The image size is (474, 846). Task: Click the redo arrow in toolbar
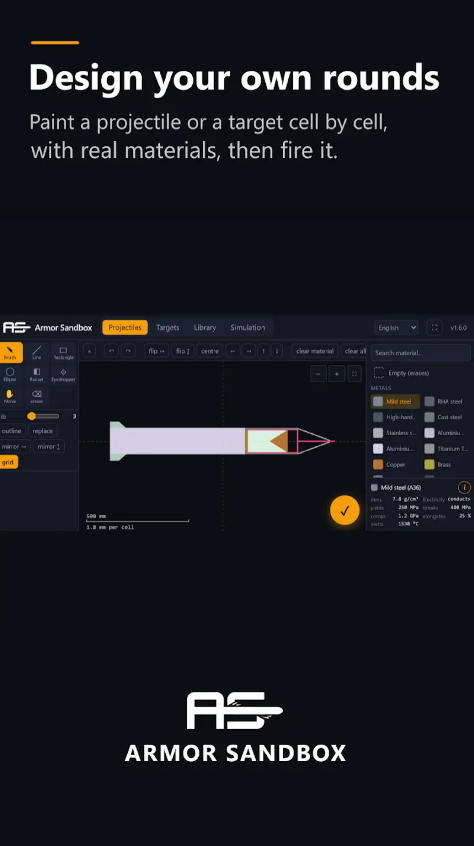[128, 351]
